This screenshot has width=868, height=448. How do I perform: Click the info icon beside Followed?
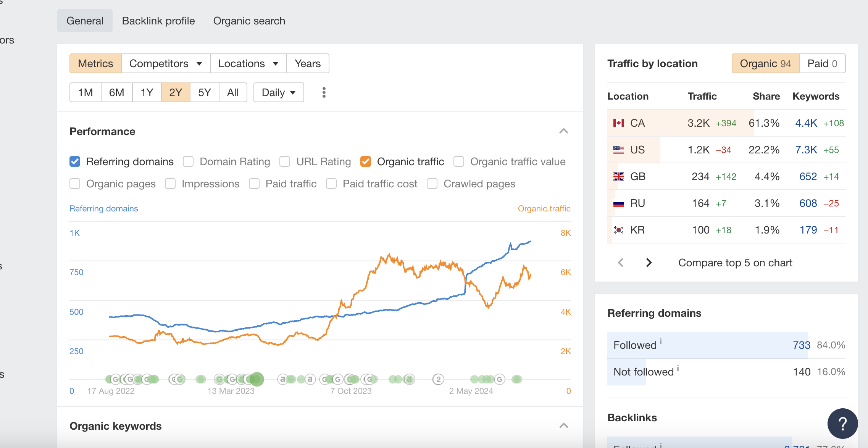click(x=661, y=341)
